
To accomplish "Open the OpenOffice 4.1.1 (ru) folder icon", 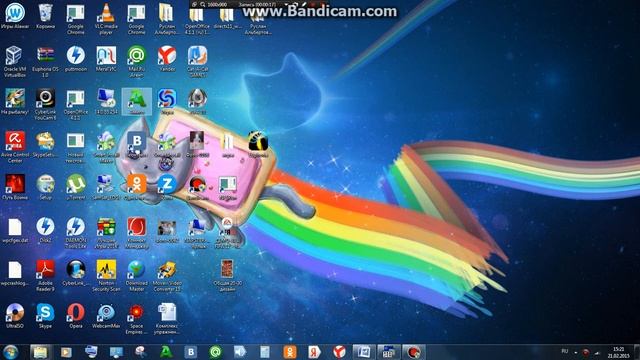I will click(197, 20).
